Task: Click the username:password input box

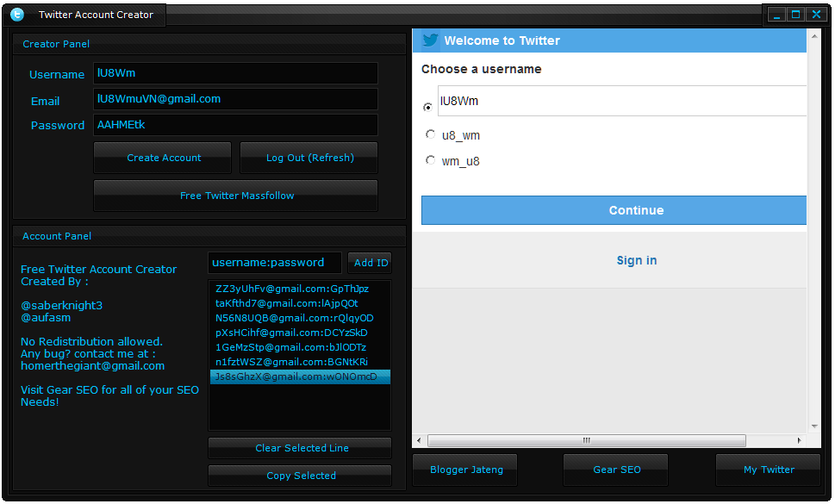Action: [x=275, y=263]
